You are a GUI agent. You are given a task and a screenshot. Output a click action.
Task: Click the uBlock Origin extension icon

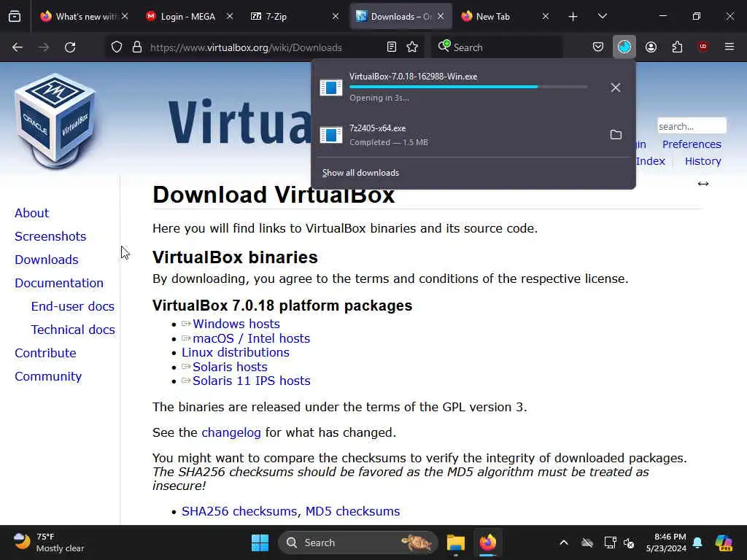703,47
